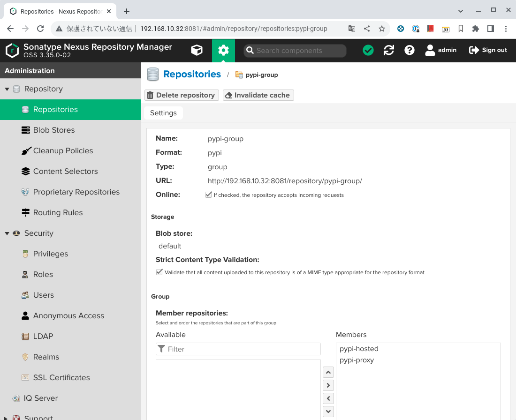Image resolution: width=516 pixels, height=420 pixels.
Task: Click the move-right arrow between member lists
Action: tap(328, 385)
